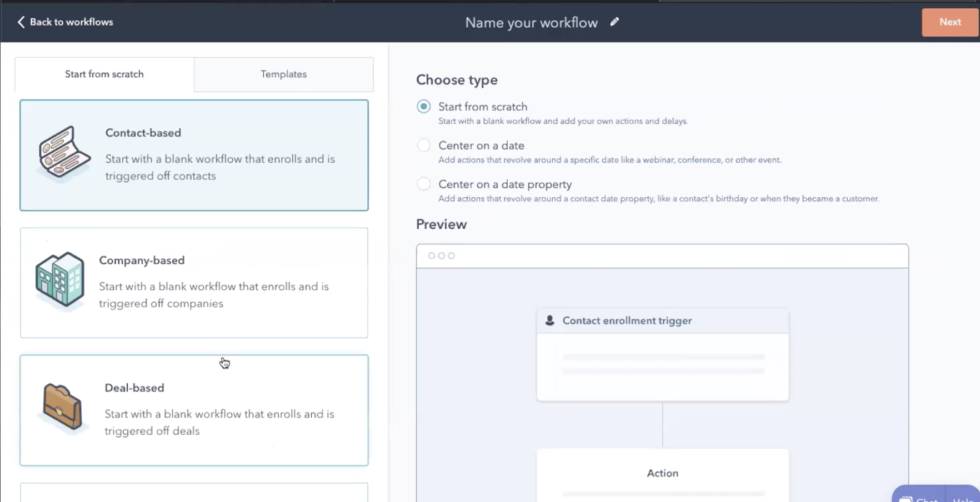Click the Company-based building icon
The width and height of the screenshot is (980, 502).
[60, 280]
